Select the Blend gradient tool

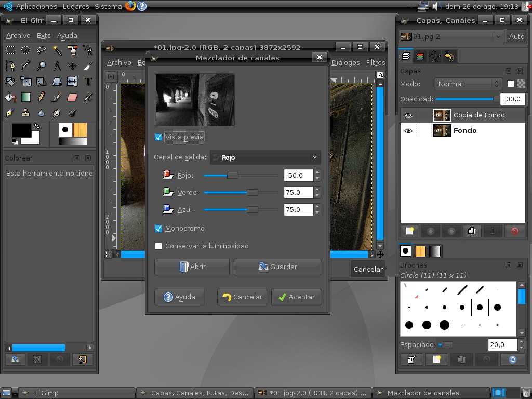[26, 97]
